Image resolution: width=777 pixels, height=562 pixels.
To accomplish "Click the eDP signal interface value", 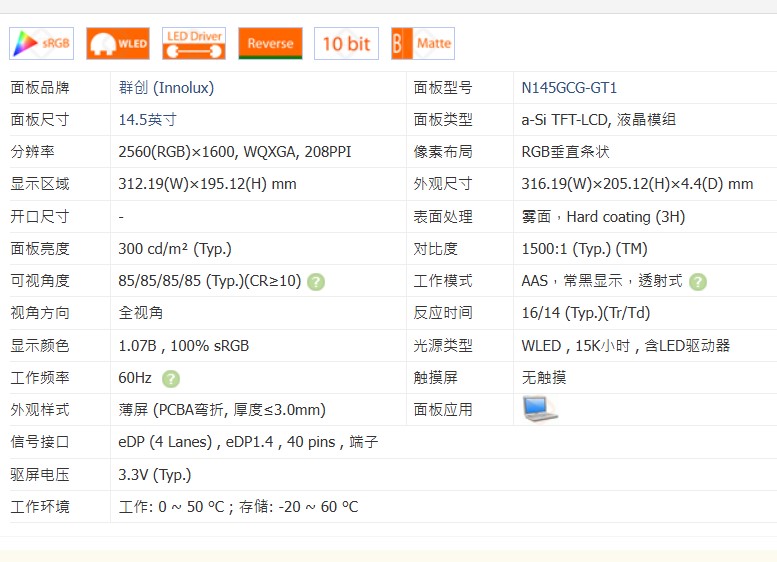I will tap(248, 442).
